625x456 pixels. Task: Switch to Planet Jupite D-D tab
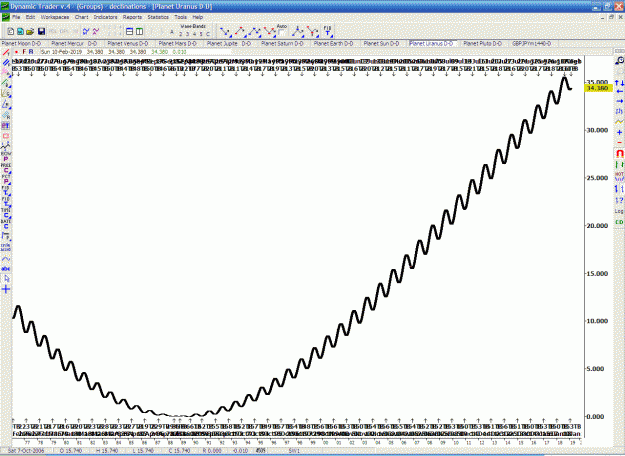pos(229,43)
